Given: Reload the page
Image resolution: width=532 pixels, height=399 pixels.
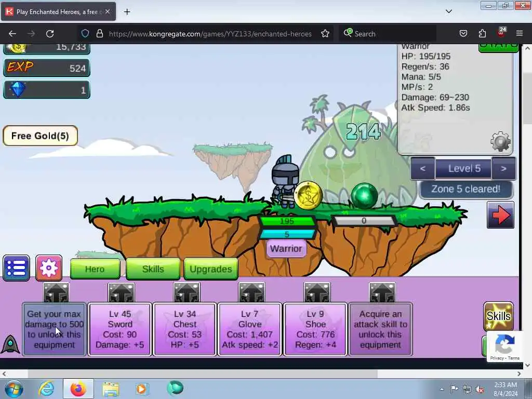Looking at the screenshot, I should point(50,33).
